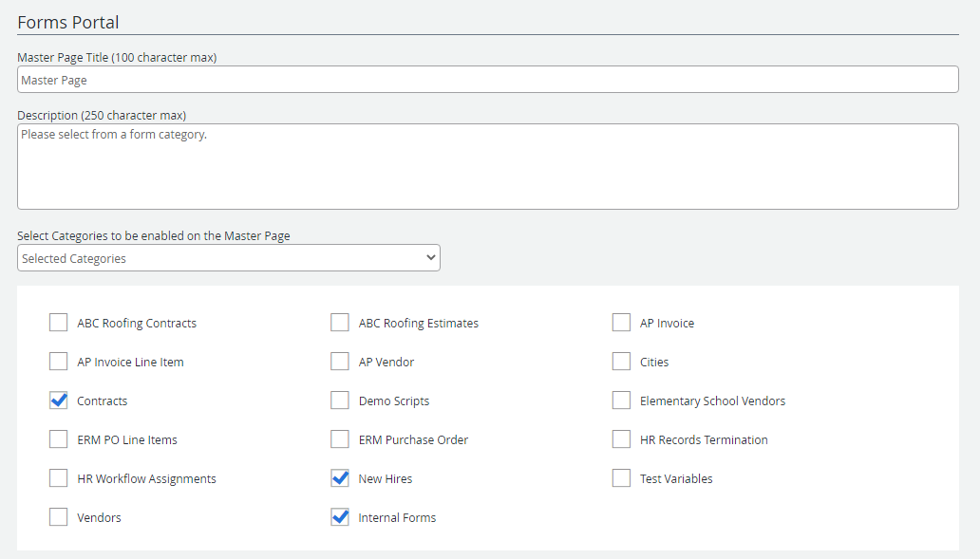The height and width of the screenshot is (559, 980).
Task: Uncheck the Contracts checkbox
Action: (x=59, y=401)
